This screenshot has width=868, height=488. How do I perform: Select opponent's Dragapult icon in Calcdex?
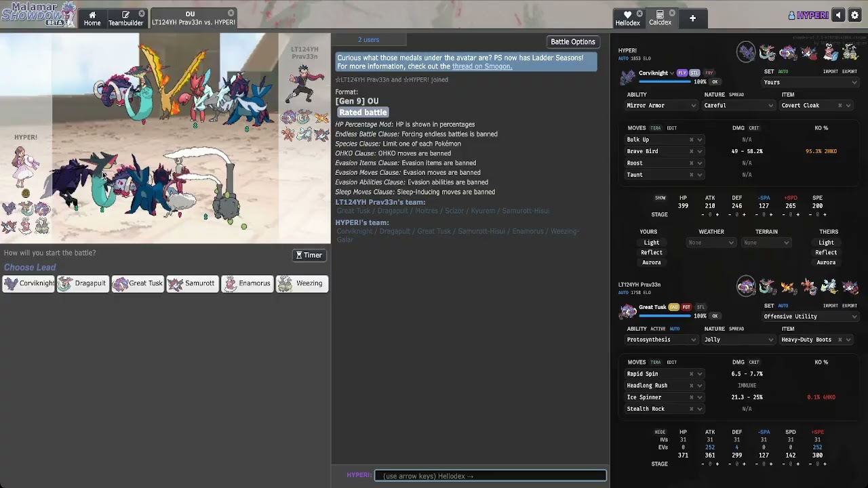click(767, 286)
